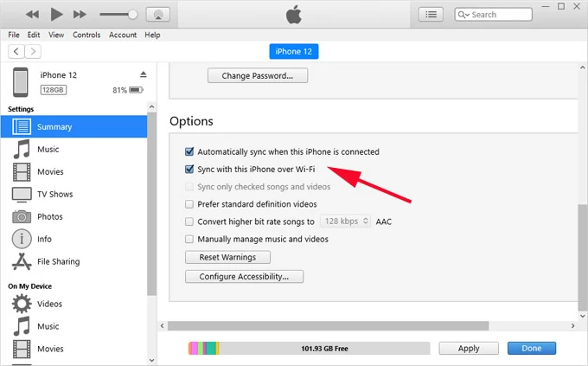Click the Apply button
The image size is (588, 366).
(x=469, y=348)
